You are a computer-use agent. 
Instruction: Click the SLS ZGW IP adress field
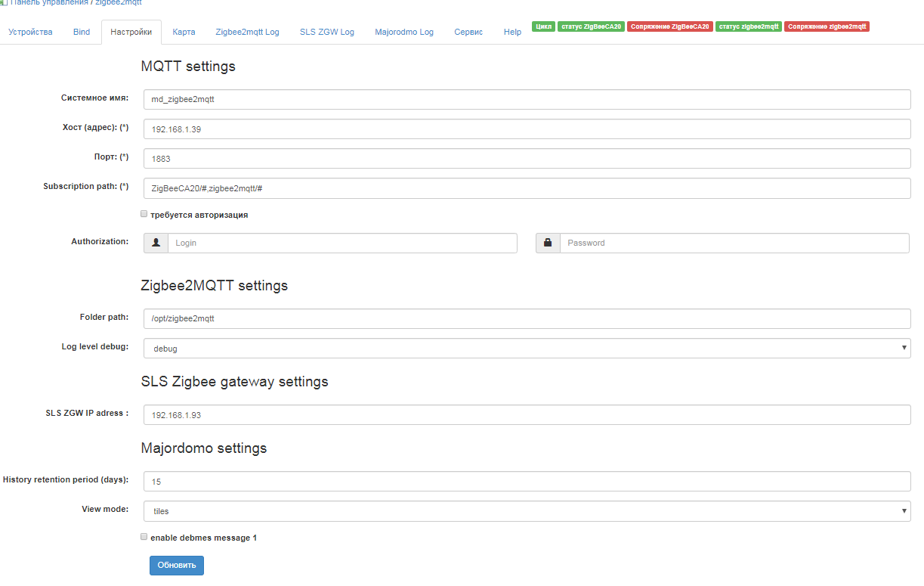click(x=527, y=415)
